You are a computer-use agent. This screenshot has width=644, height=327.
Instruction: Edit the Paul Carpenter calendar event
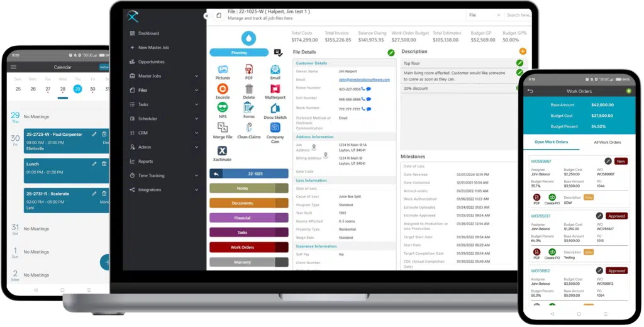tap(94, 135)
